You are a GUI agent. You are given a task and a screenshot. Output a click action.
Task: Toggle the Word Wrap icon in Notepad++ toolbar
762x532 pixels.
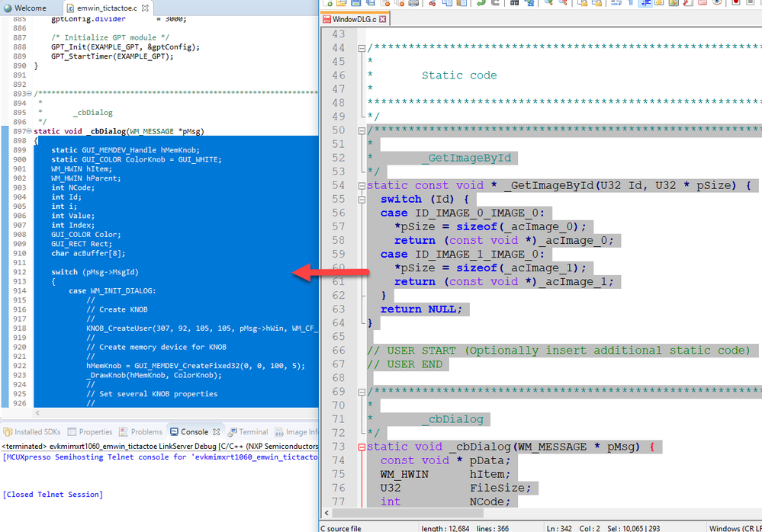click(616, 2)
